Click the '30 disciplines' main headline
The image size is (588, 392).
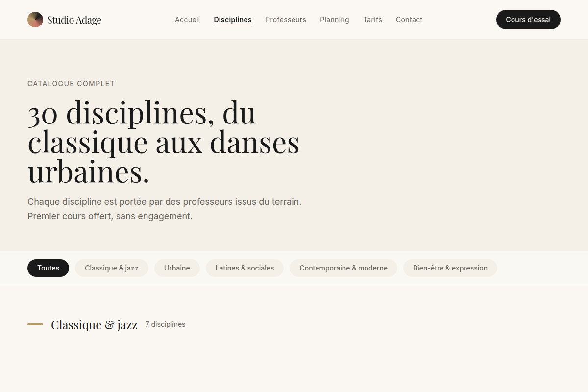[x=164, y=142]
